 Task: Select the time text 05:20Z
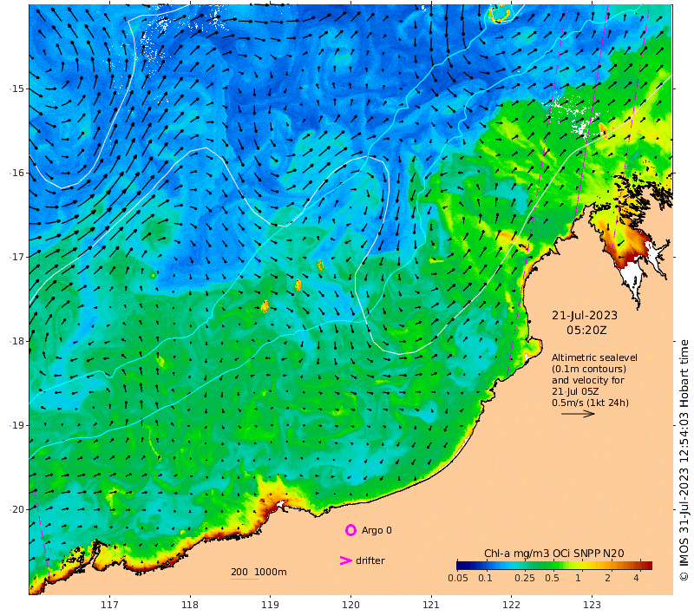tap(586, 331)
